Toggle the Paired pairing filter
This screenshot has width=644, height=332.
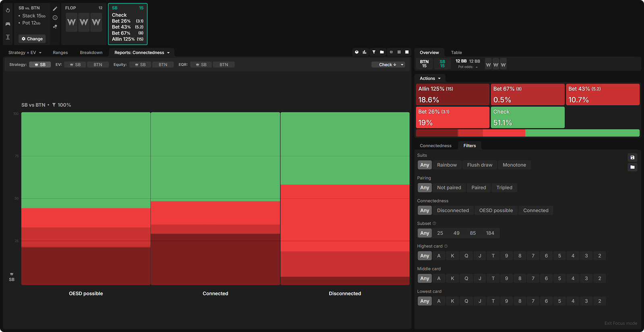coord(479,188)
